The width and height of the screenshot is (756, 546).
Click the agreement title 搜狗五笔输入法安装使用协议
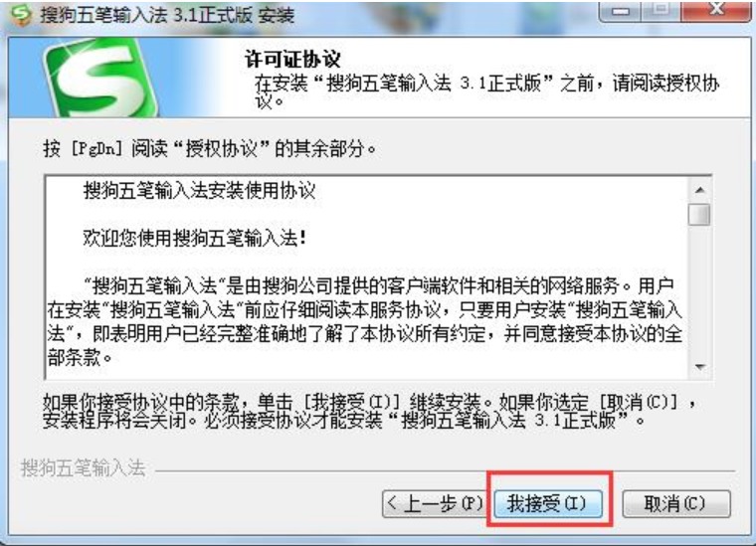199,191
